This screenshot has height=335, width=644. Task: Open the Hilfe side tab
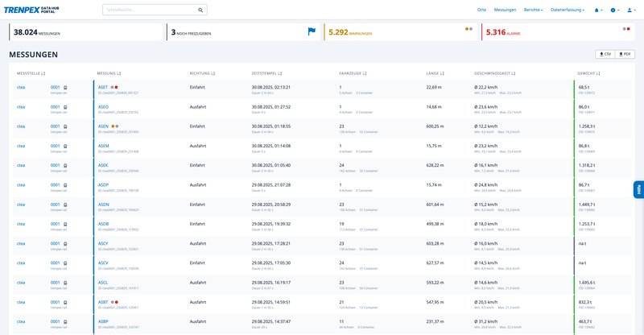coord(638,190)
